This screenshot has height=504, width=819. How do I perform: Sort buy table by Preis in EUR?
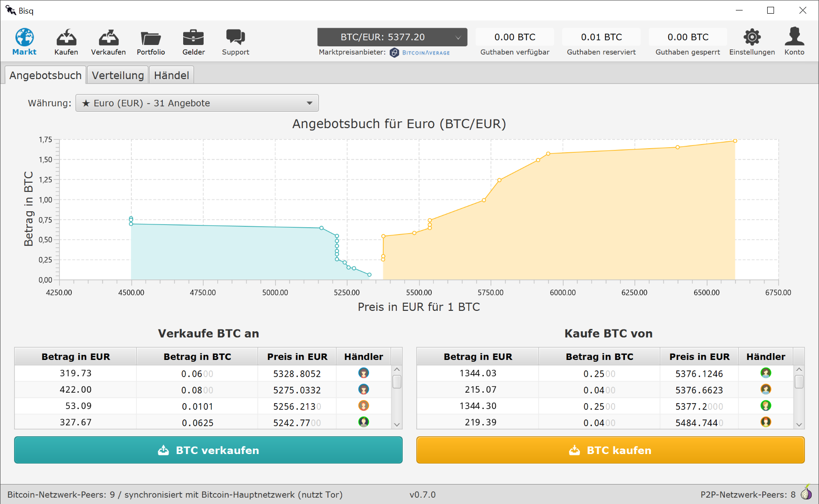point(699,357)
